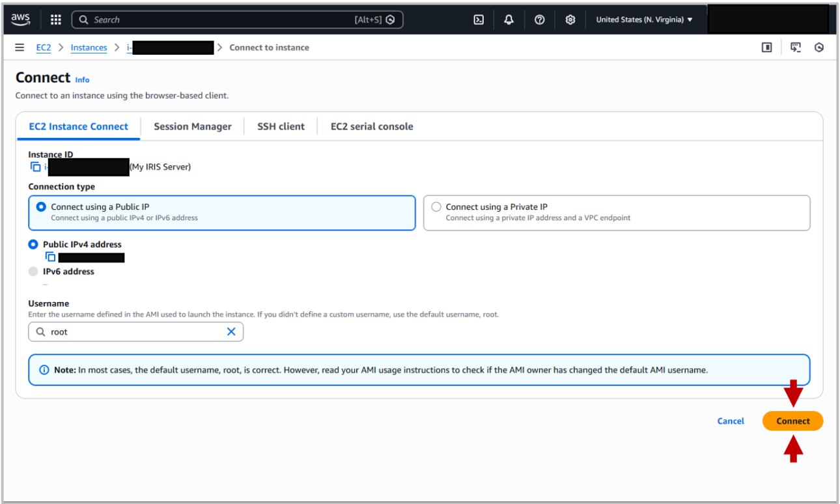This screenshot has width=840, height=504.
Task: Keep Connect using a Public IP selected
Action: pos(40,206)
